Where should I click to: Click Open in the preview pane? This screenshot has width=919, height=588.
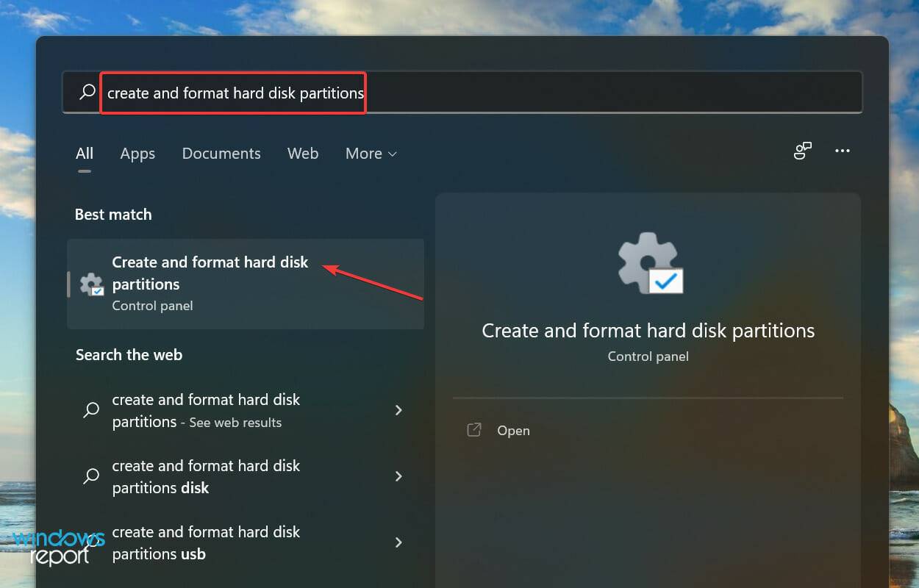pos(512,430)
